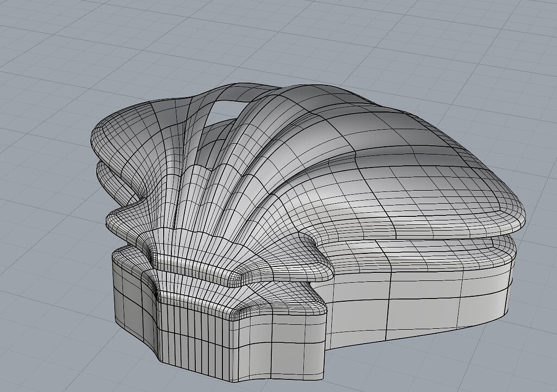
Task: Select the shell-shaped 3D model
Action: click(x=299, y=217)
